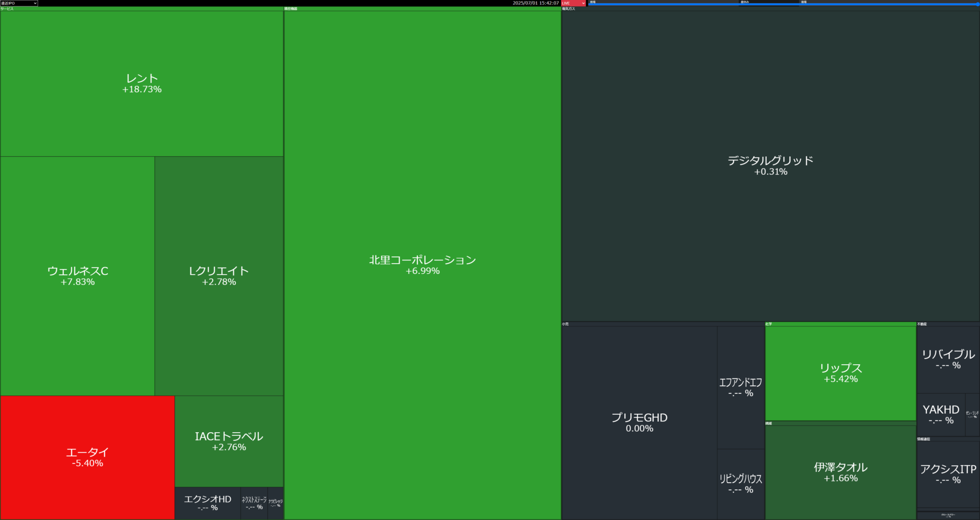Click the 電気ガス sector header
980x520 pixels.
[x=771, y=9]
